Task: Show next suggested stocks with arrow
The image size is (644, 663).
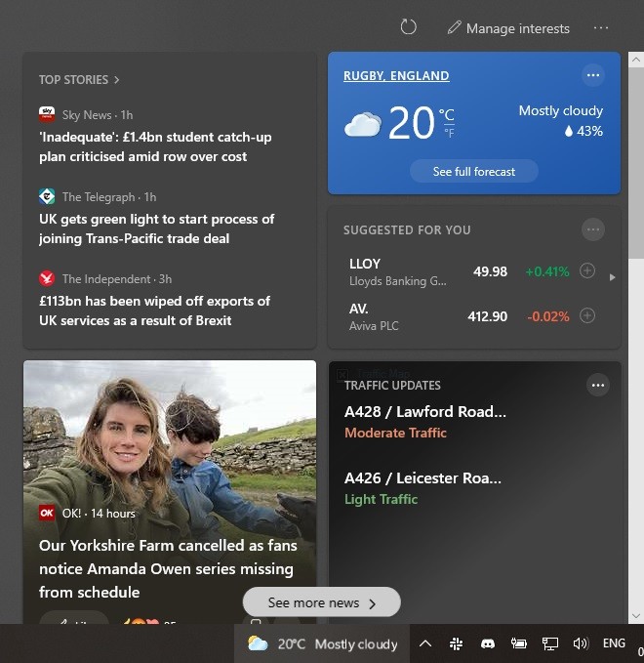Action: coord(612,277)
